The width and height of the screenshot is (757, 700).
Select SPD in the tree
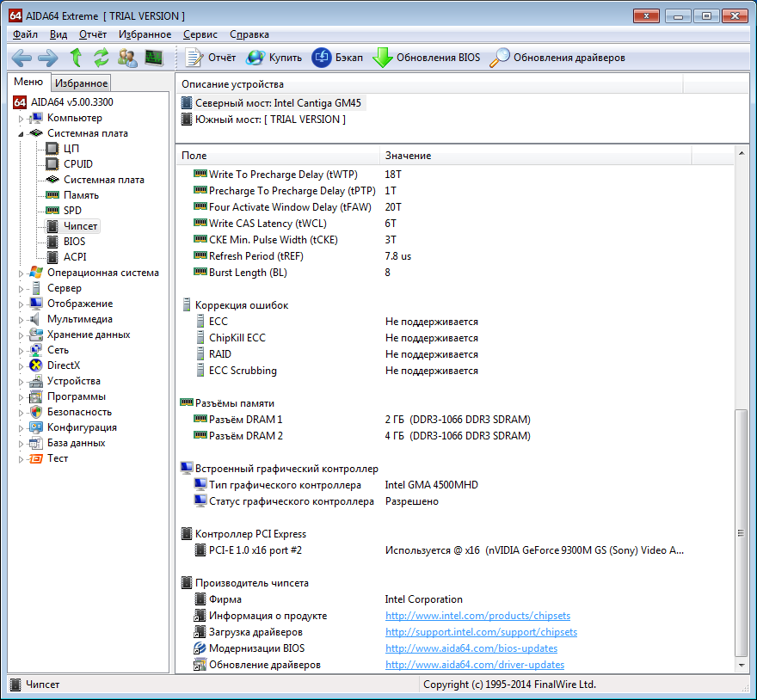pyautogui.click(x=72, y=211)
